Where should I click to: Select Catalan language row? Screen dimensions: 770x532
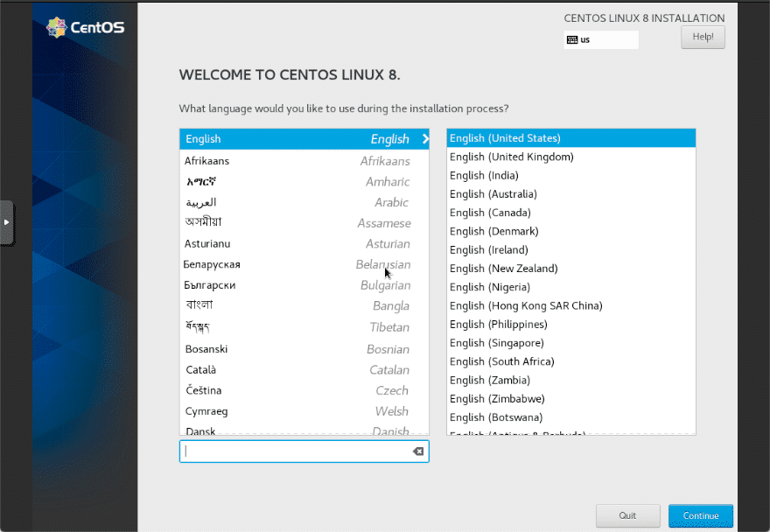coord(304,370)
